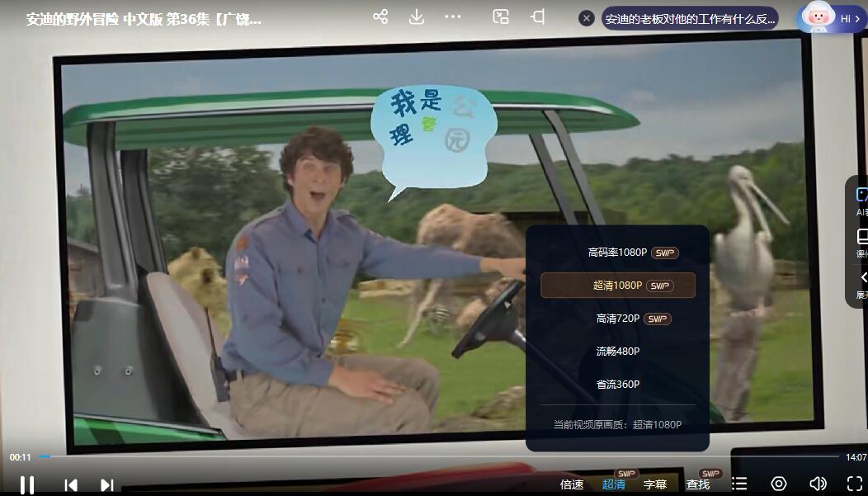Select 超清1080P quality option

point(618,285)
